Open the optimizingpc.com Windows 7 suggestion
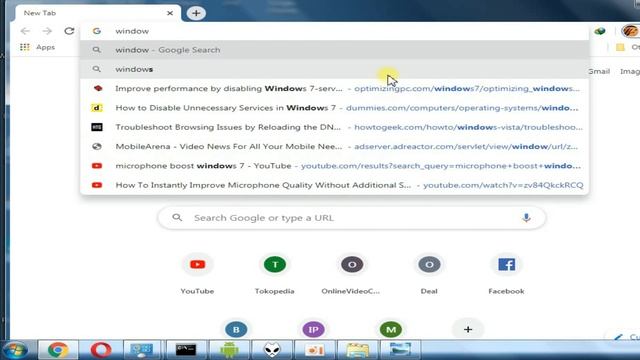The image size is (640, 360). click(335, 89)
